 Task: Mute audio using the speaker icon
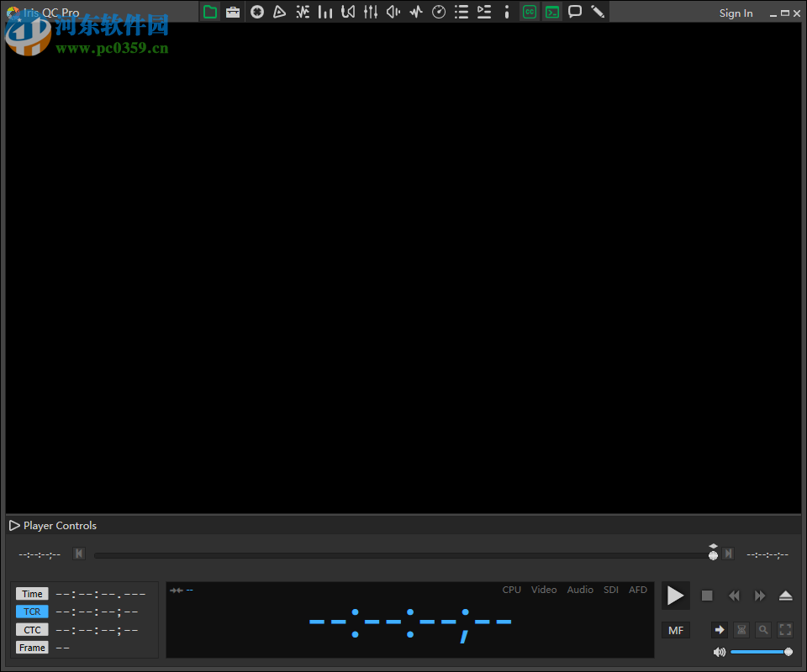(x=720, y=652)
